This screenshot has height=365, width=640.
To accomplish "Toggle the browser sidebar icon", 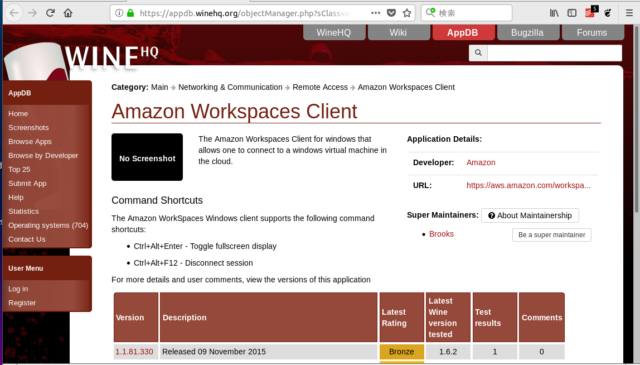I will pyautogui.click(x=572, y=13).
